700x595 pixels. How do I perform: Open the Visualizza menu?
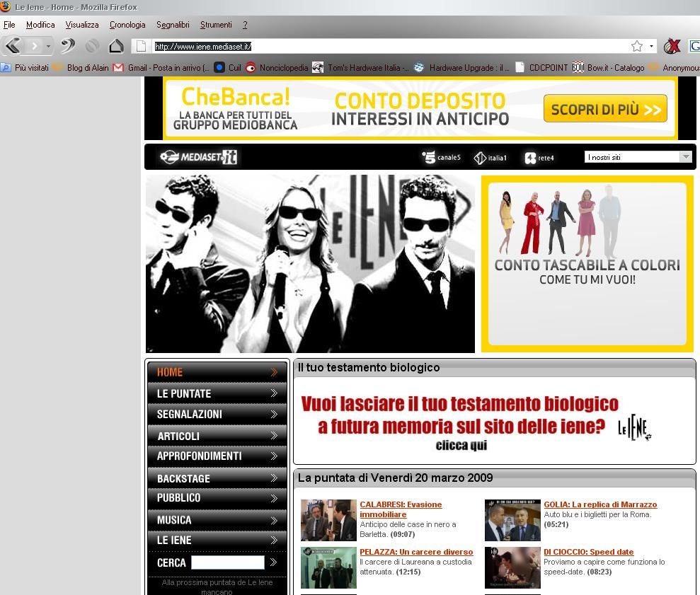(x=82, y=25)
